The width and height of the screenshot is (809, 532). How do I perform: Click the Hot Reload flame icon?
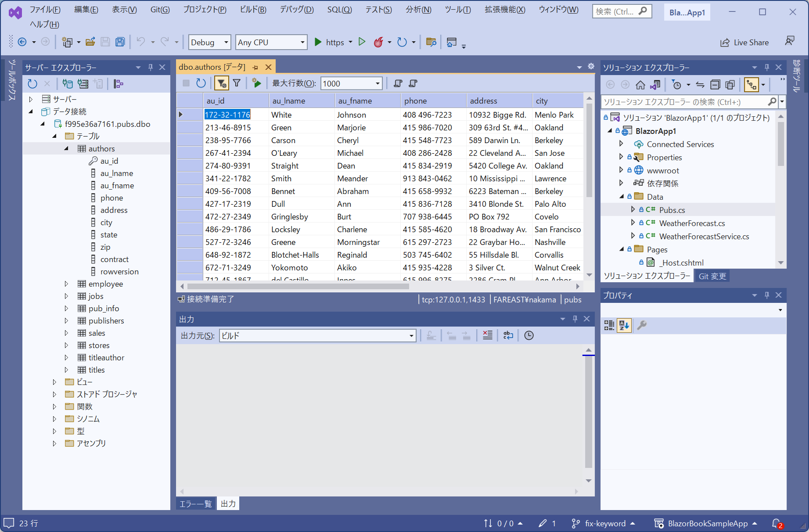pos(378,42)
